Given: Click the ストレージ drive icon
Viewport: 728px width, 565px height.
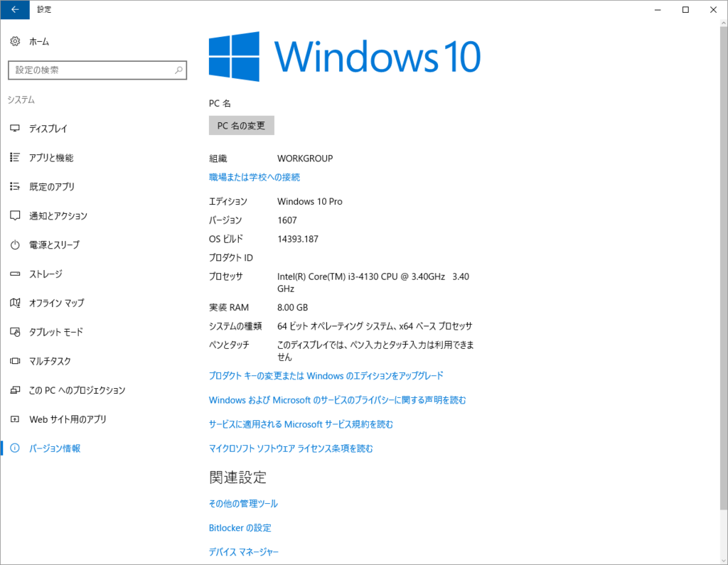Looking at the screenshot, I should pos(15,274).
